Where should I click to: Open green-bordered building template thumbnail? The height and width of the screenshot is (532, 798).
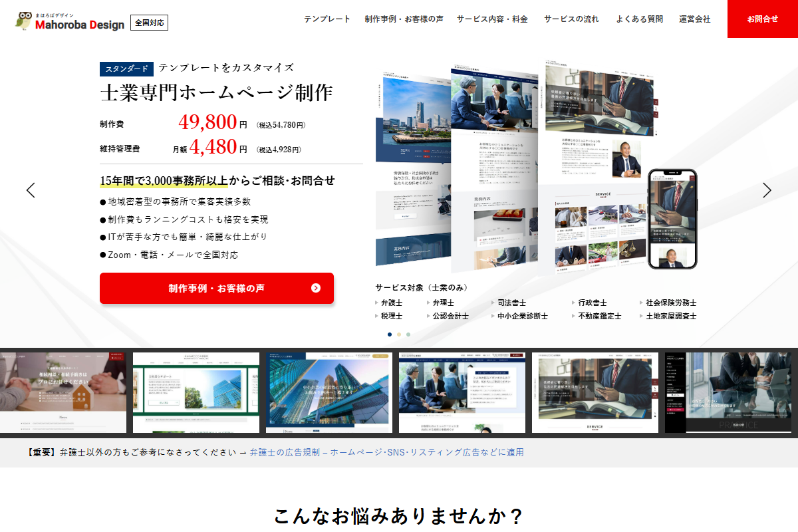coord(196,392)
